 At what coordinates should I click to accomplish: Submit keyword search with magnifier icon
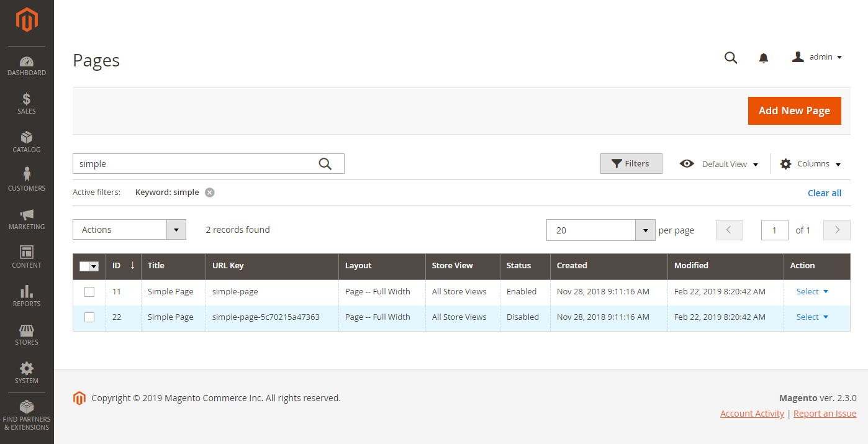point(325,164)
